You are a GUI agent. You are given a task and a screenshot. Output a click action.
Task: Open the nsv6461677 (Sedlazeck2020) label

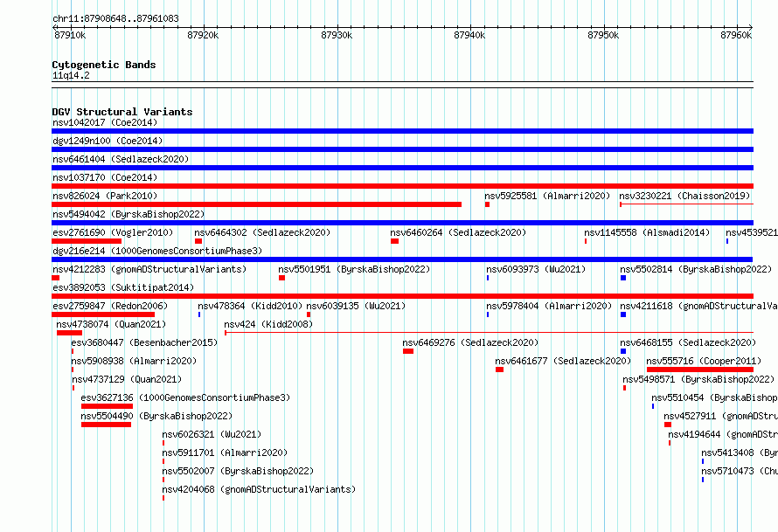point(563,361)
